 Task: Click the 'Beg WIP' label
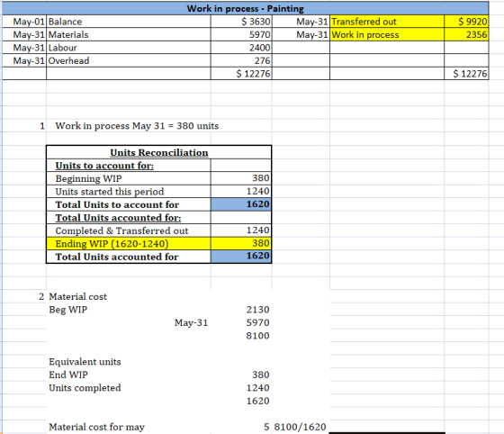(x=67, y=310)
